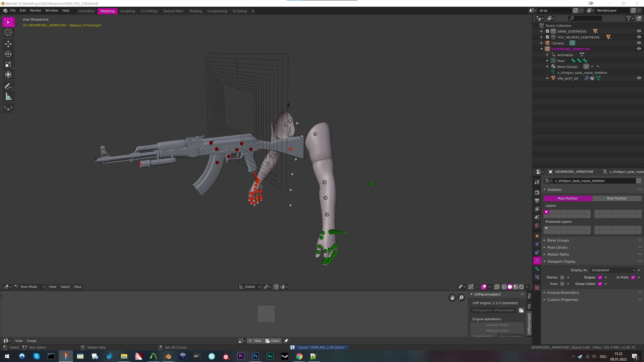
Task: Click the outliner search field
Action: tap(585, 18)
